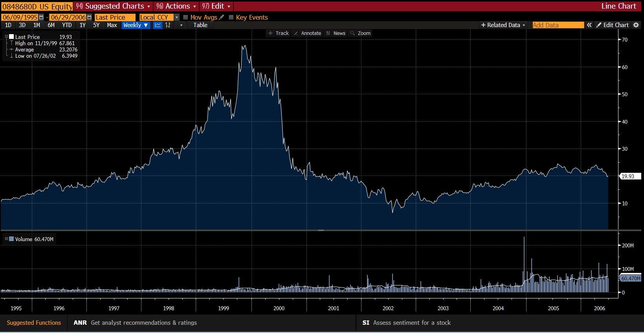This screenshot has width=644, height=333.
Task: Open the Edit dropdown menu
Action: coord(216,6)
